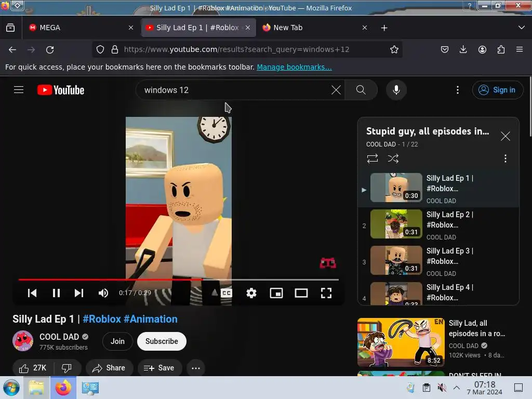The height and width of the screenshot is (399, 532).
Task: Close the playlist panel
Action: click(x=505, y=137)
